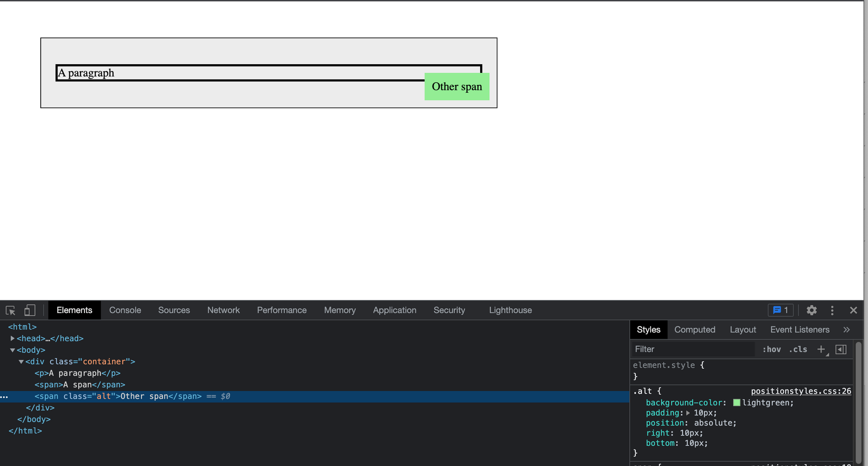Click the Styles pane vertical scrollbar

(858, 403)
